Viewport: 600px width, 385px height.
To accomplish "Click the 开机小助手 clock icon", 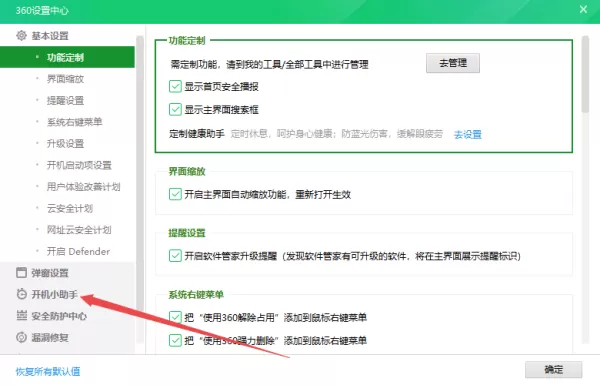I will 21,294.
